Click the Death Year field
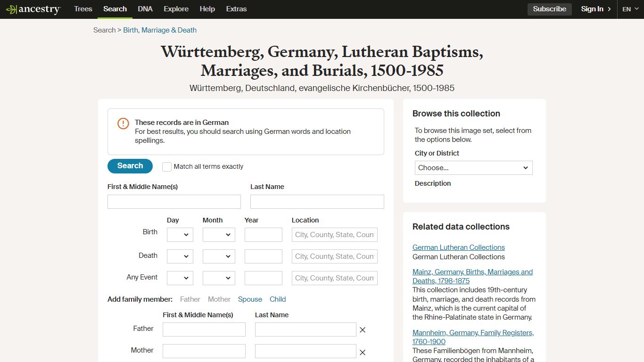Viewport: 644px width, 362px height. 264,256
